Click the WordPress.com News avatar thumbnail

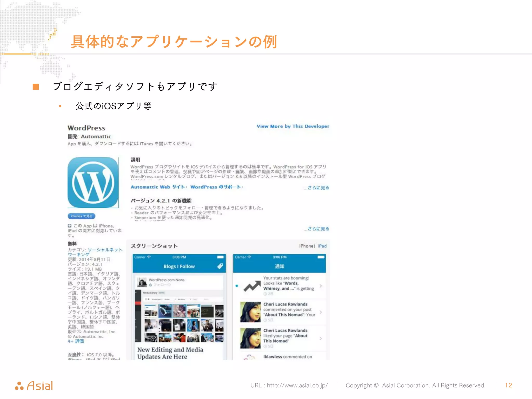[142, 282]
